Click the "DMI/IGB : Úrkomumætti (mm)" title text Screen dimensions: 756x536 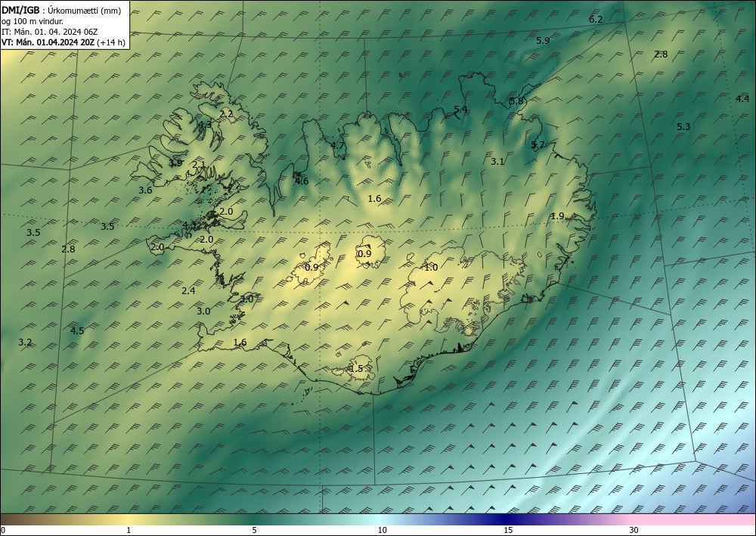(61, 11)
